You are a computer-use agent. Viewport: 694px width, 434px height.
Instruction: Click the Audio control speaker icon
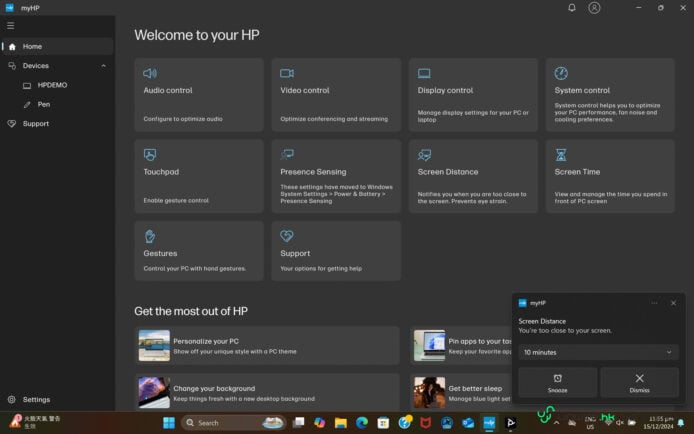pos(150,73)
